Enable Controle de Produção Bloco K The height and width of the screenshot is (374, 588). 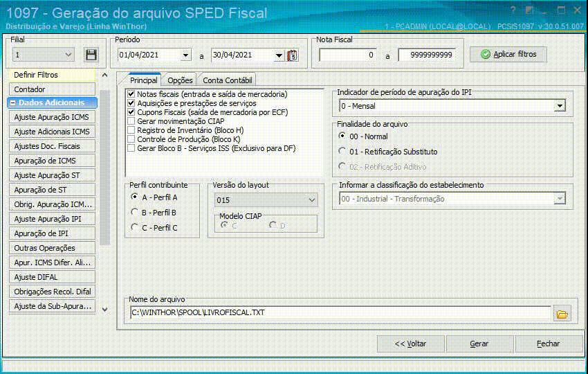(x=131, y=139)
